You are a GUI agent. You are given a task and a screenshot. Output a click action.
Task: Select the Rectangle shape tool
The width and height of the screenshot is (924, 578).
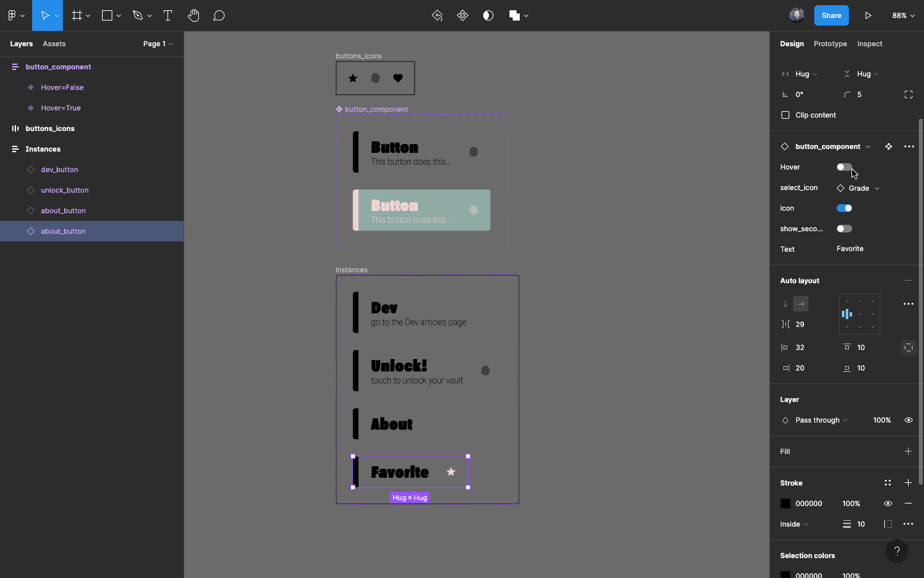tap(107, 15)
